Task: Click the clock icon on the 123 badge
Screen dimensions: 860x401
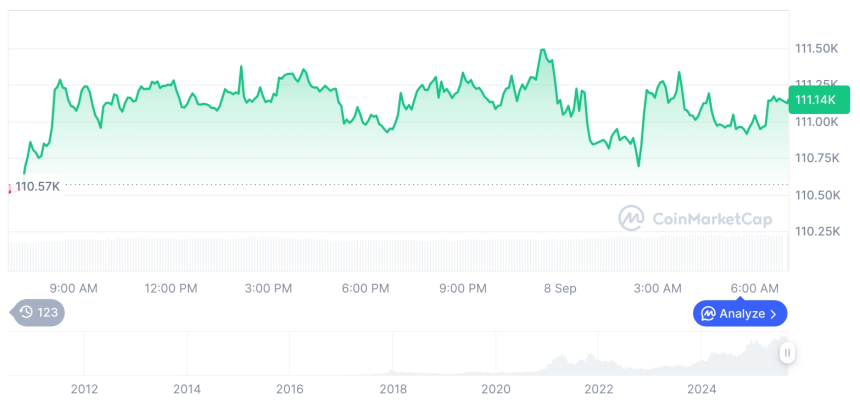Action: [27, 312]
